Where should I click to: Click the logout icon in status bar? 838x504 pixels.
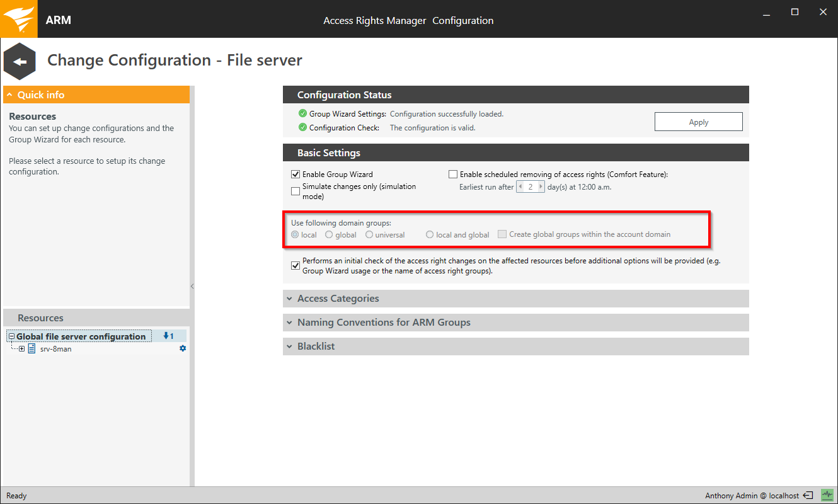[809, 496]
